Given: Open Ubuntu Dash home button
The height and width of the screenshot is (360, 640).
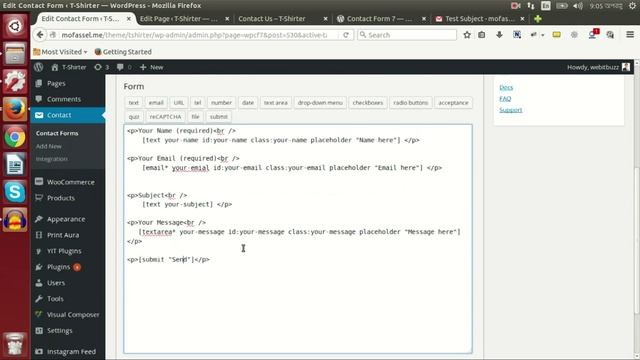Looking at the screenshot, I should [15, 27].
